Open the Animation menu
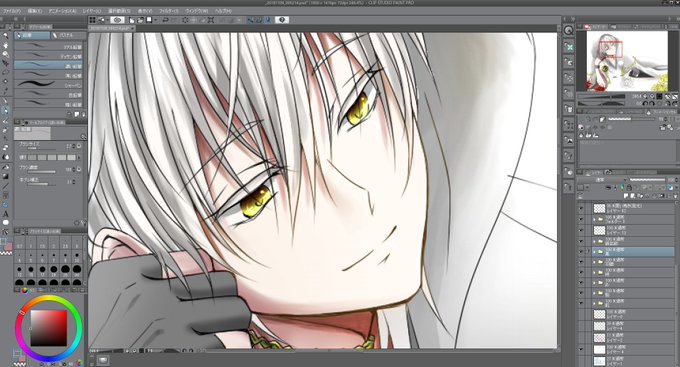 (62, 11)
